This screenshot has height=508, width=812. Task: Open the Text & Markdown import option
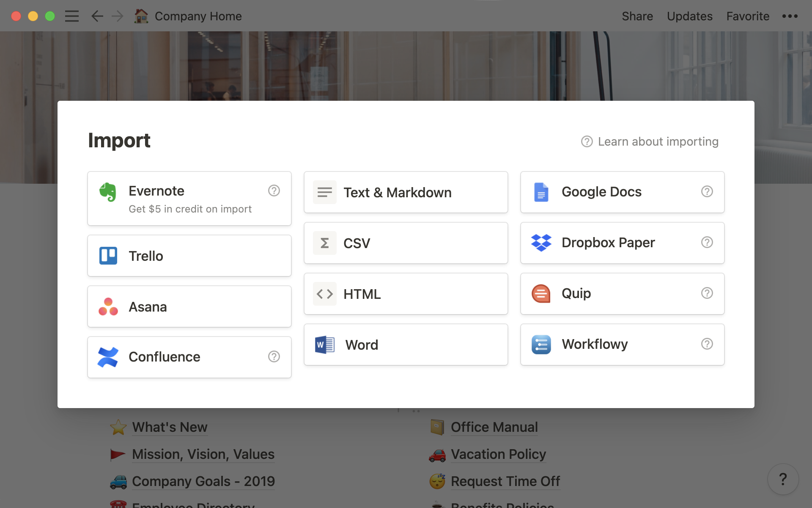click(406, 191)
